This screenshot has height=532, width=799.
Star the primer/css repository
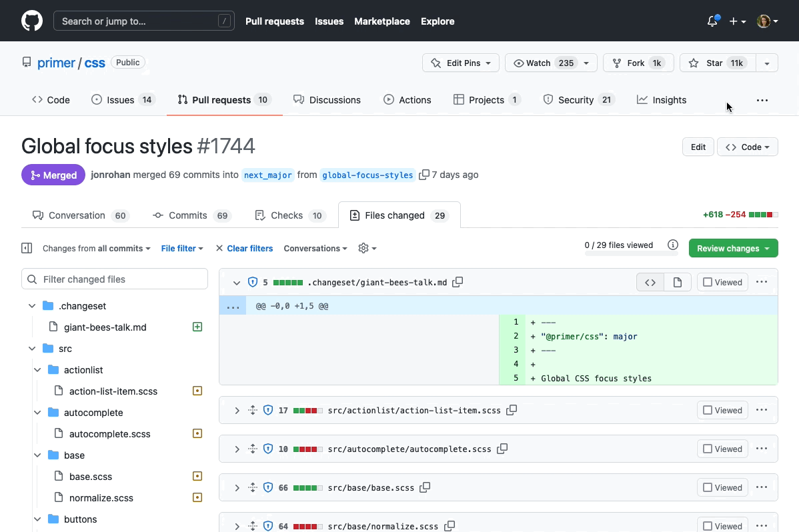(x=718, y=63)
